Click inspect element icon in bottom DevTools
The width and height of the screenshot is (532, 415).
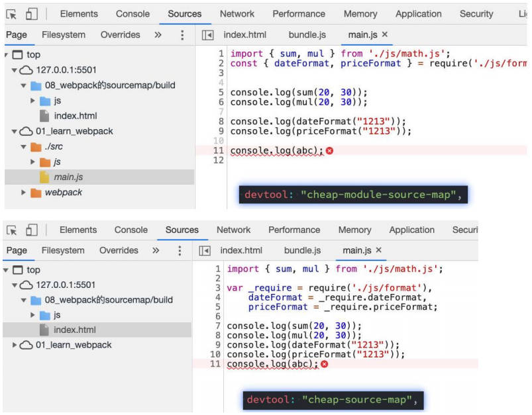[x=11, y=230]
